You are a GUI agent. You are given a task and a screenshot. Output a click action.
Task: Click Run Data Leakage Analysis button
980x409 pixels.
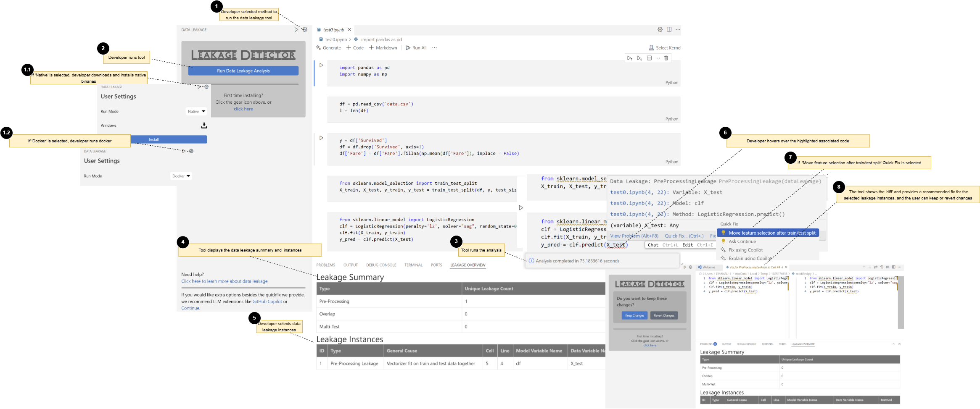tap(243, 71)
